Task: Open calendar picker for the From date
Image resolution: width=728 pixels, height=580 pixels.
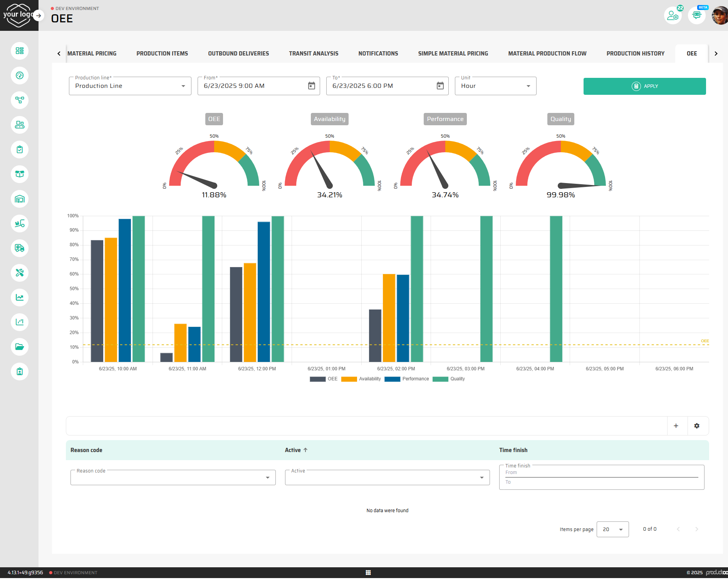Action: pyautogui.click(x=311, y=86)
